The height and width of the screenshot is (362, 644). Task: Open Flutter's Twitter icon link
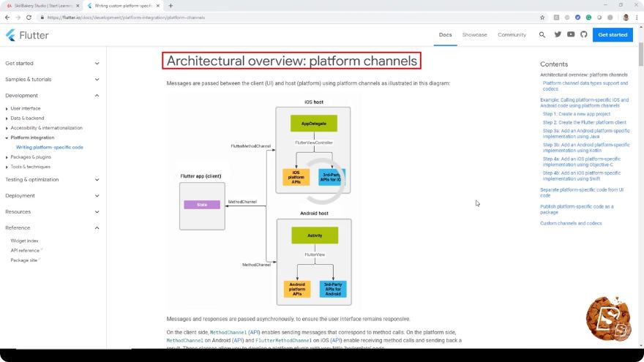click(558, 34)
